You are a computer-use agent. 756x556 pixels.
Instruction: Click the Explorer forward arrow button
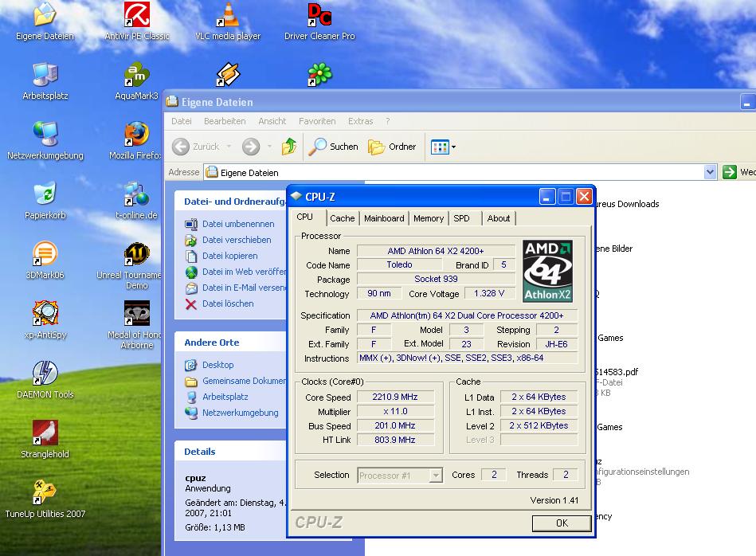(251, 146)
